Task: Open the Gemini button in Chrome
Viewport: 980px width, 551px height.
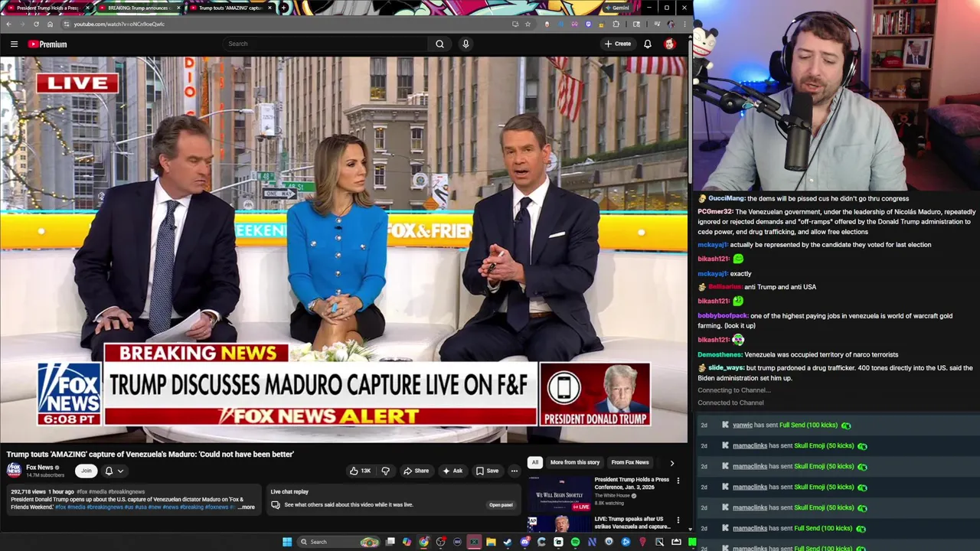Action: pyautogui.click(x=617, y=8)
